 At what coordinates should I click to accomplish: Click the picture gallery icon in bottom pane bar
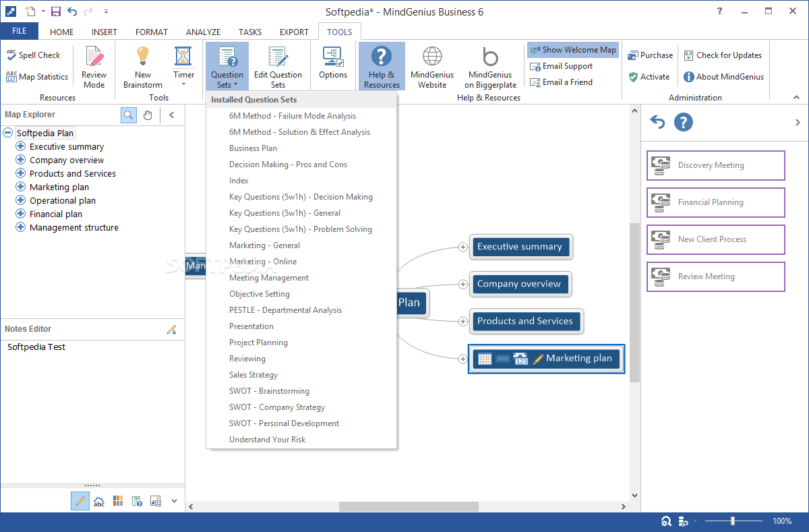pos(156,501)
